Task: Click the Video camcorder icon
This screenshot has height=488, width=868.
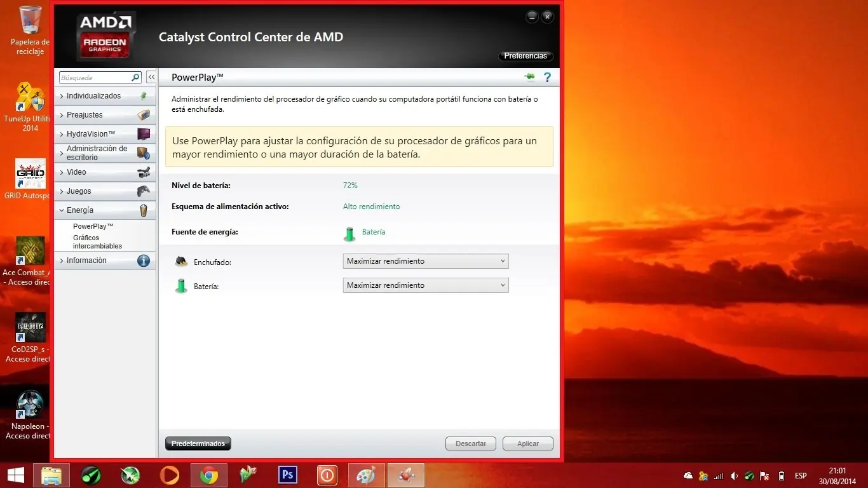Action: click(144, 172)
